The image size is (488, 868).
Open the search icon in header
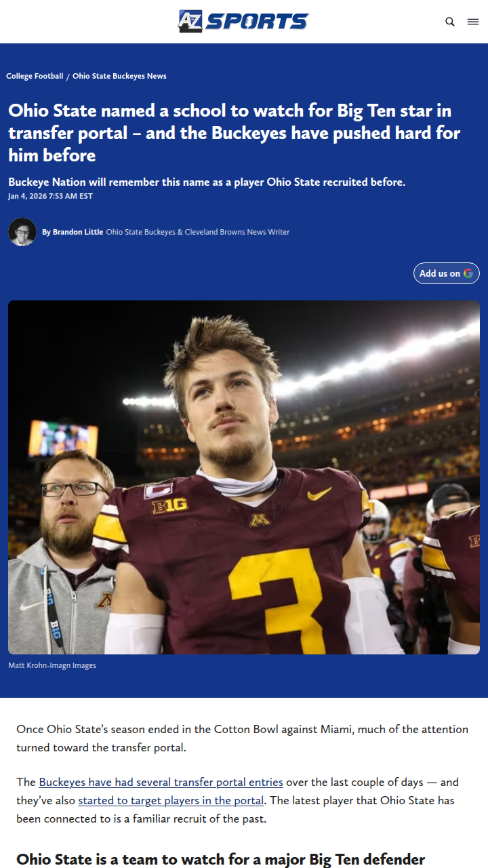[x=450, y=22]
